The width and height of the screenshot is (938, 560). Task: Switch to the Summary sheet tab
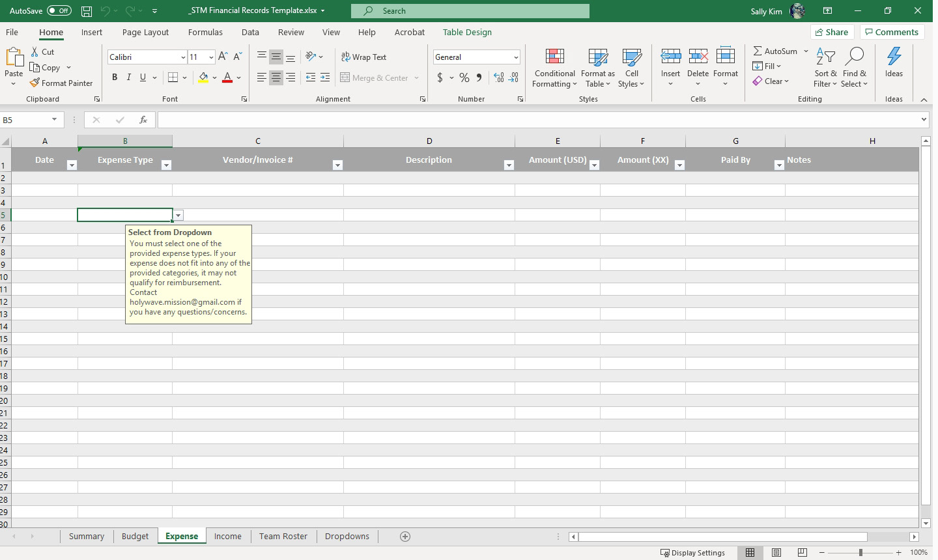point(87,537)
